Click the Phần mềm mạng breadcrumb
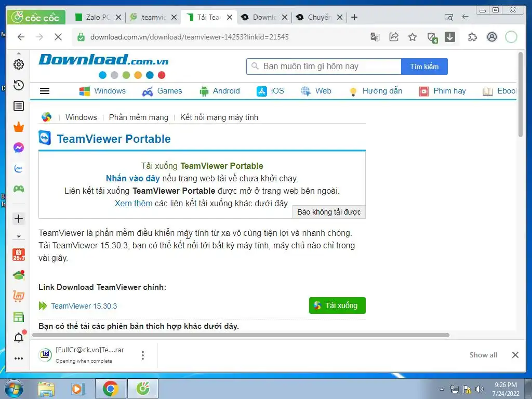Viewport: 532px width, 399px height. [x=138, y=117]
